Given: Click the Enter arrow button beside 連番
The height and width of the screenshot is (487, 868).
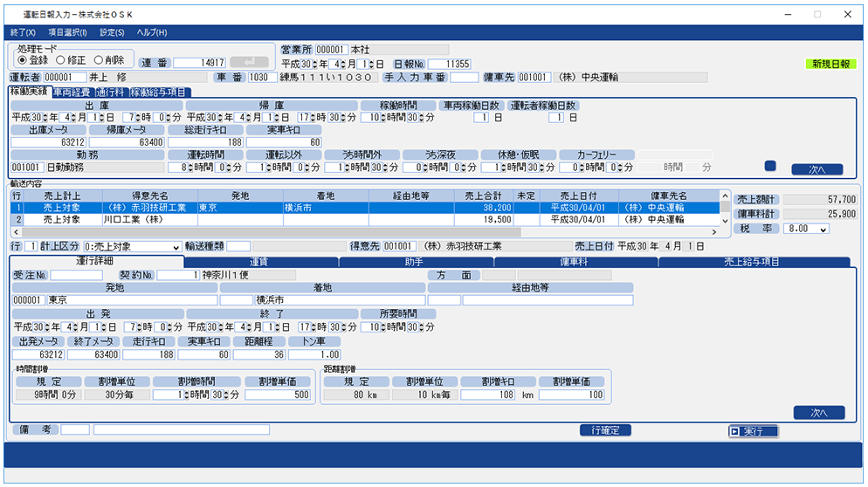Looking at the screenshot, I should point(249,62).
